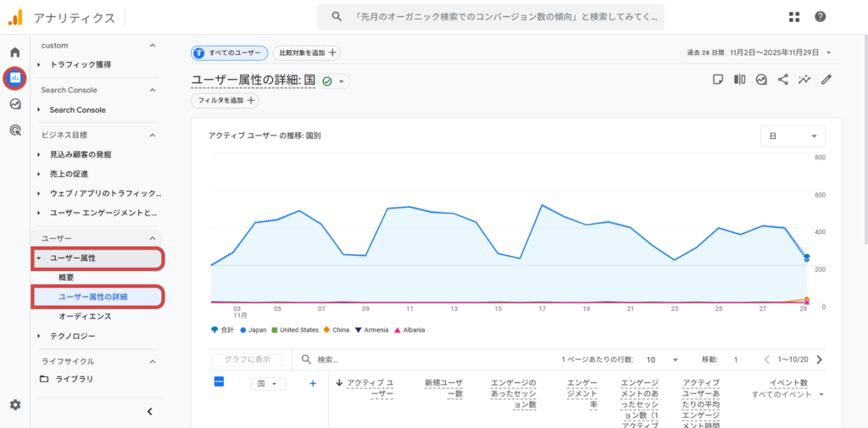Click the Google apps grid icon

tap(794, 17)
